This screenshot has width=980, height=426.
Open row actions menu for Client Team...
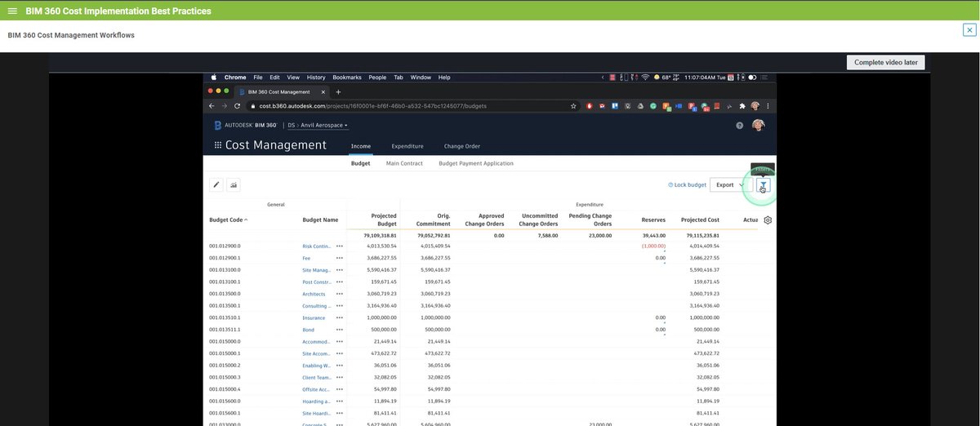339,378
